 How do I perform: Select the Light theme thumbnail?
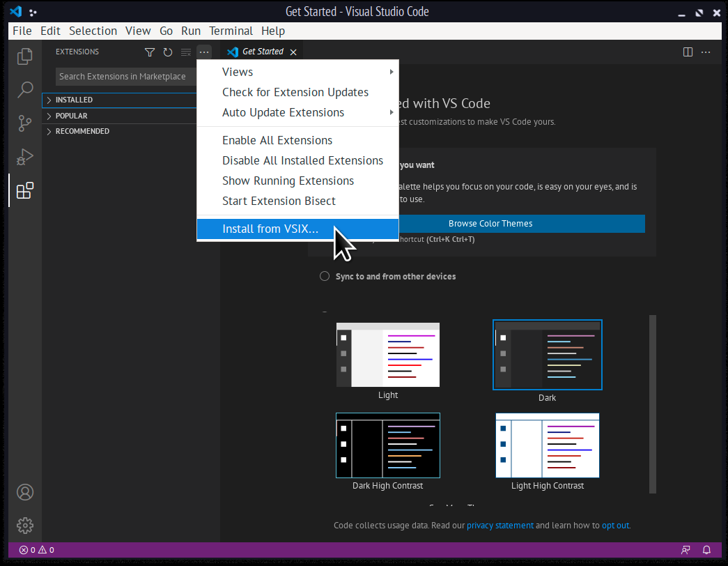387,355
